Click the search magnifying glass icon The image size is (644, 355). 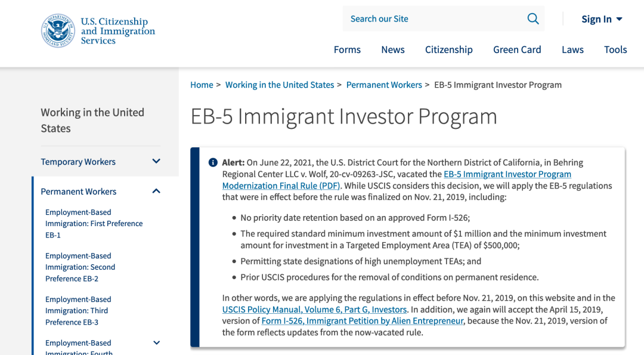coord(532,19)
